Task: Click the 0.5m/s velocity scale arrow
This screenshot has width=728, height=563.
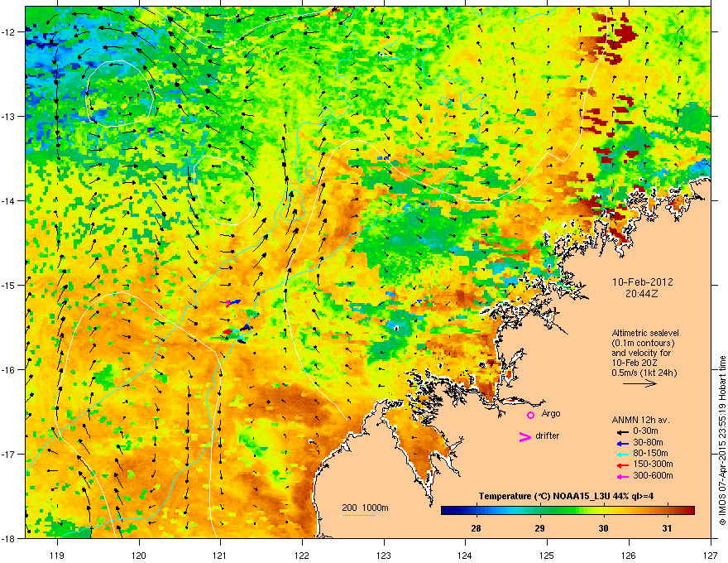Action: coord(639,383)
